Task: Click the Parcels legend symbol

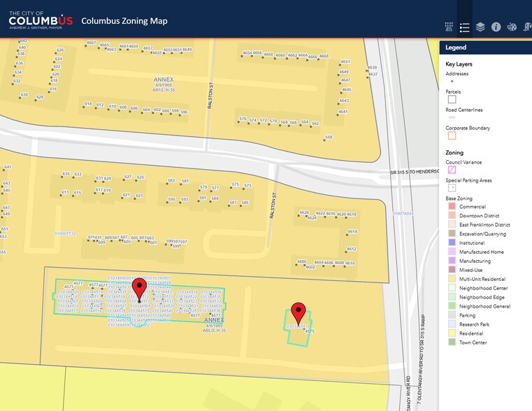Action: (x=452, y=99)
